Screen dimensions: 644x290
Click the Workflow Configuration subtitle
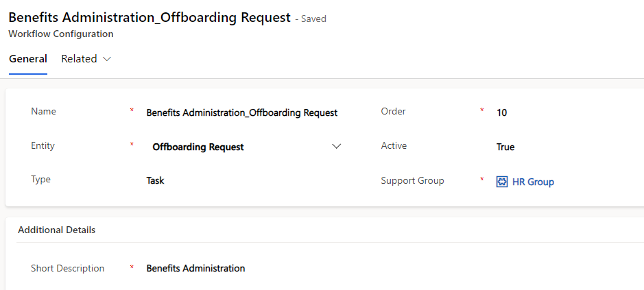[61, 34]
